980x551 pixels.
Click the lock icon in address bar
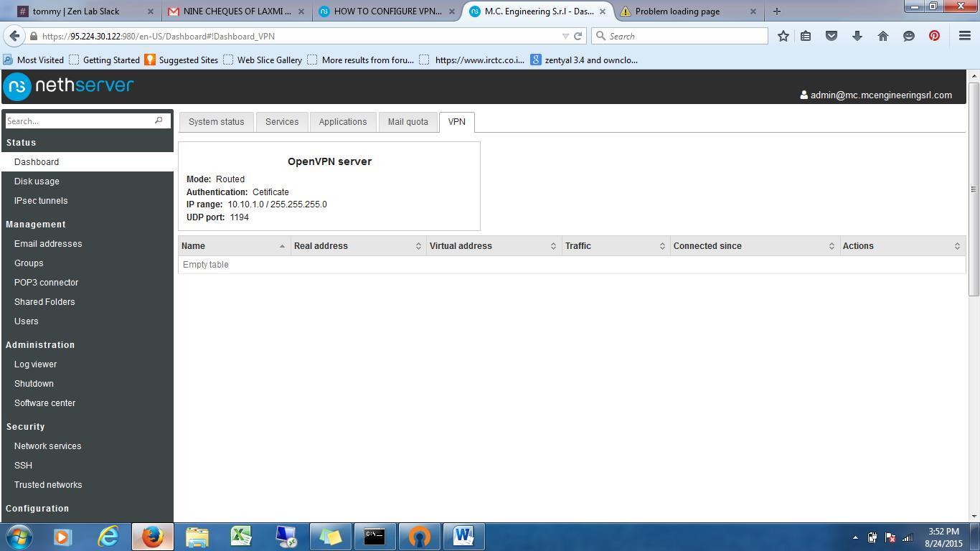point(34,36)
